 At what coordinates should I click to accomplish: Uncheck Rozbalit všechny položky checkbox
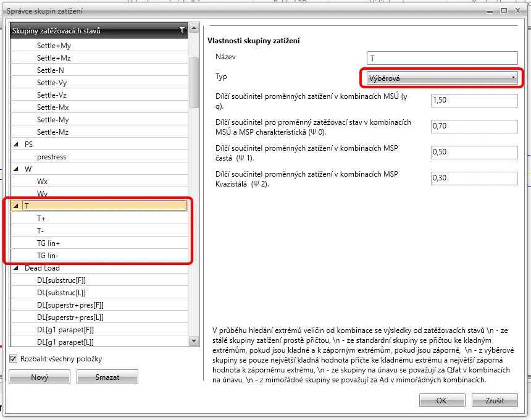pyautogui.click(x=13, y=358)
